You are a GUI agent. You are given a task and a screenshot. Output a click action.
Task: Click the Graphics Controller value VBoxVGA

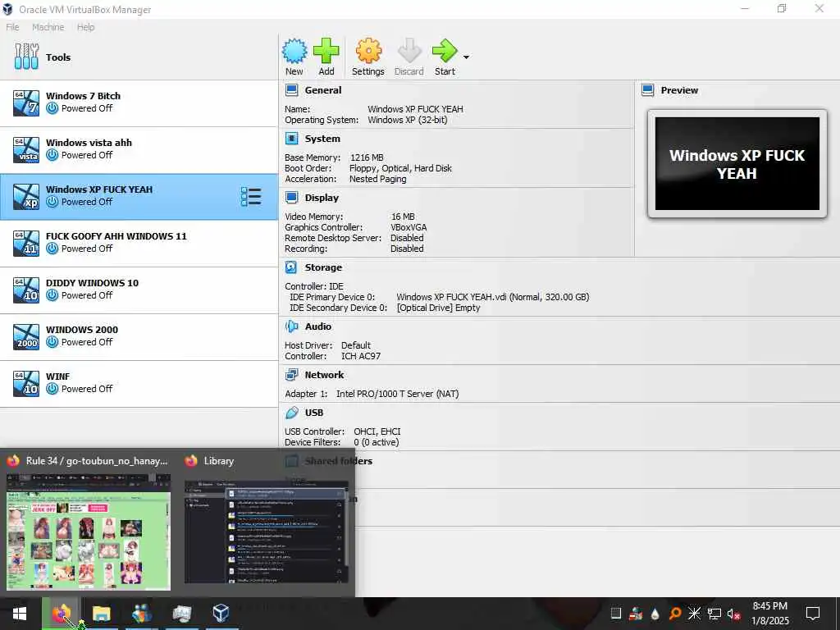pyautogui.click(x=409, y=227)
